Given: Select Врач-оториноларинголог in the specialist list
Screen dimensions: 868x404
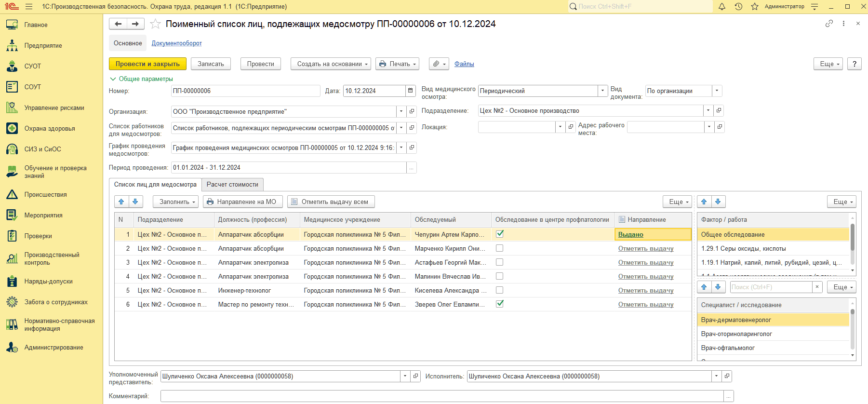Looking at the screenshot, I should coord(773,334).
